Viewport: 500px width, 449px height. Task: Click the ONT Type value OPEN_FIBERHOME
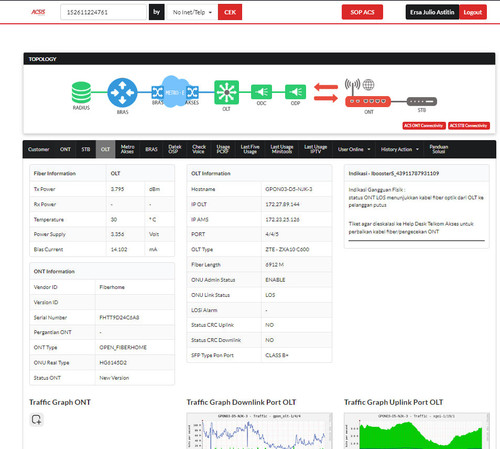(123, 348)
